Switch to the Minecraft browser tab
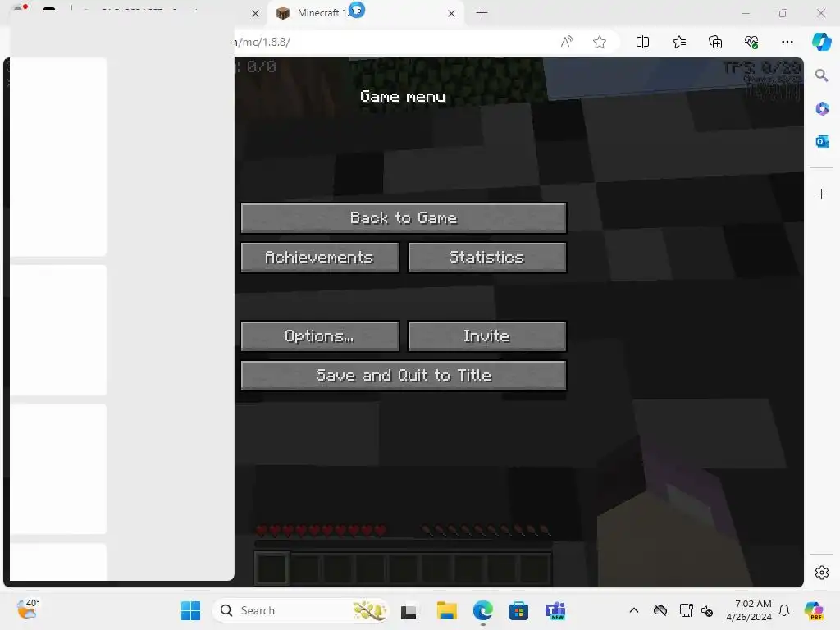Image resolution: width=840 pixels, height=630 pixels. [x=364, y=13]
